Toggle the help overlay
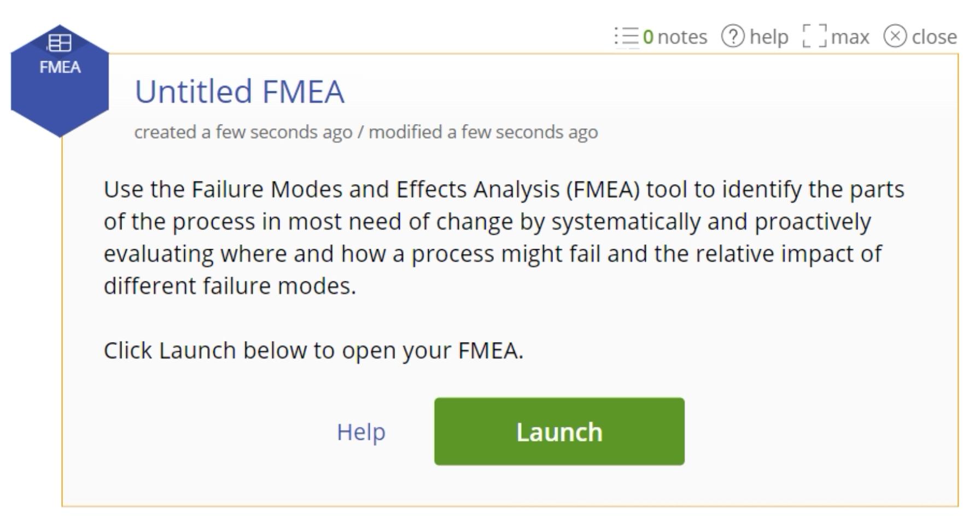980x529 pixels. pyautogui.click(x=760, y=36)
